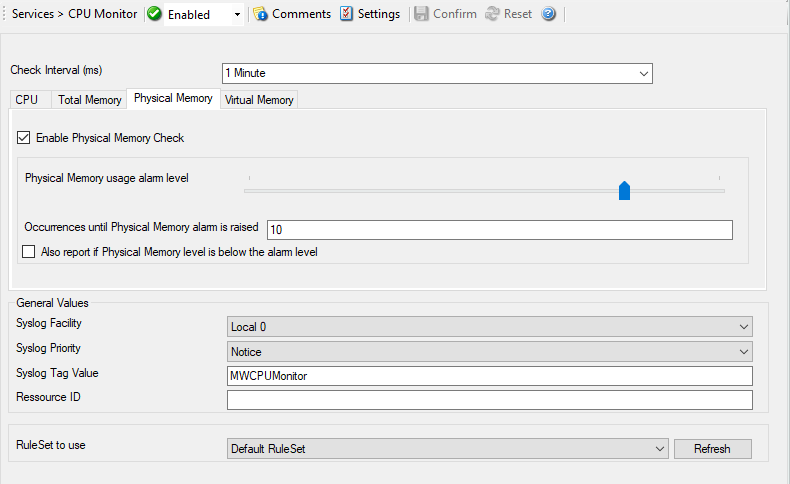Click the Reset arrows icon
The image size is (790, 484).
[492, 14]
